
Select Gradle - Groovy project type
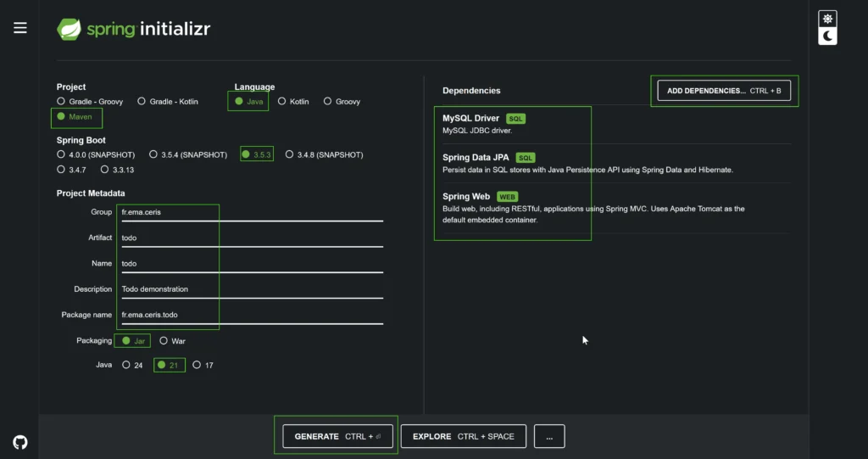(x=90, y=102)
